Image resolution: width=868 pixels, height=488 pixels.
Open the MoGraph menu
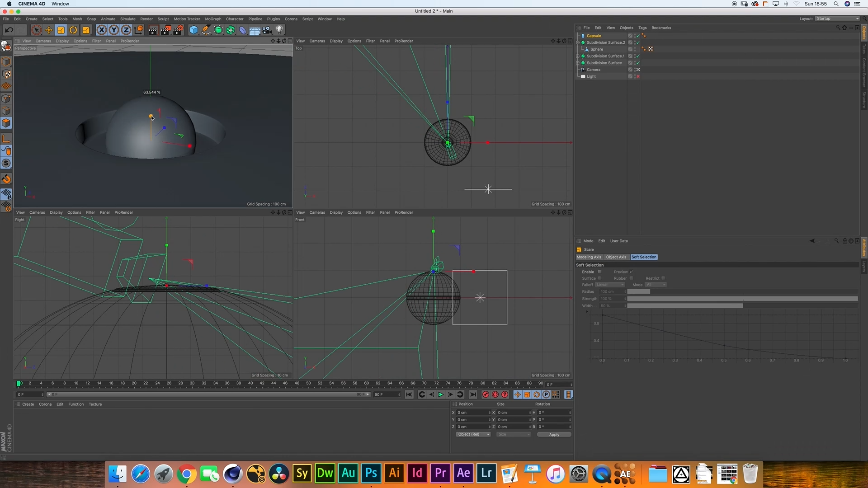tap(213, 19)
